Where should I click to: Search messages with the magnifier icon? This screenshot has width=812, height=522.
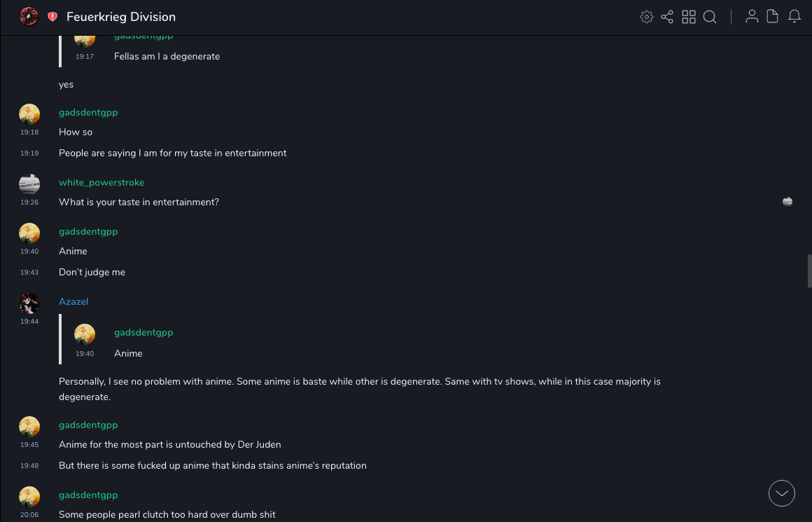[x=710, y=17]
